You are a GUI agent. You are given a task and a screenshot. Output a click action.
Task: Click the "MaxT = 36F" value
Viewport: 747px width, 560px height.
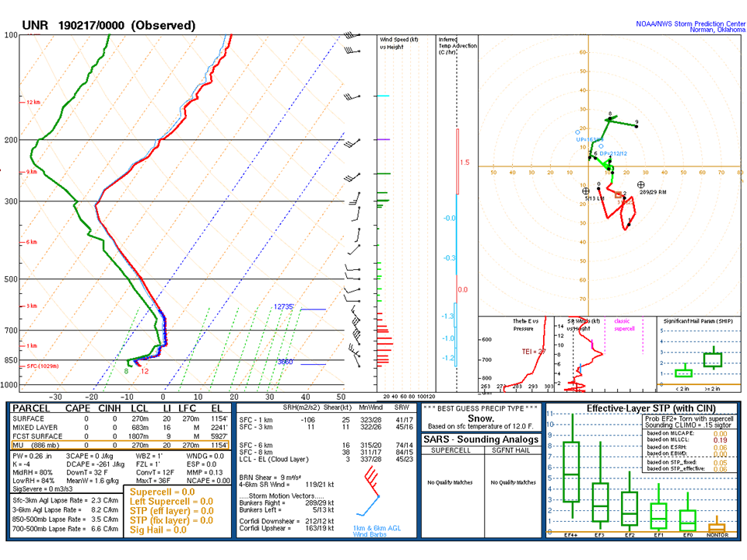point(153,481)
